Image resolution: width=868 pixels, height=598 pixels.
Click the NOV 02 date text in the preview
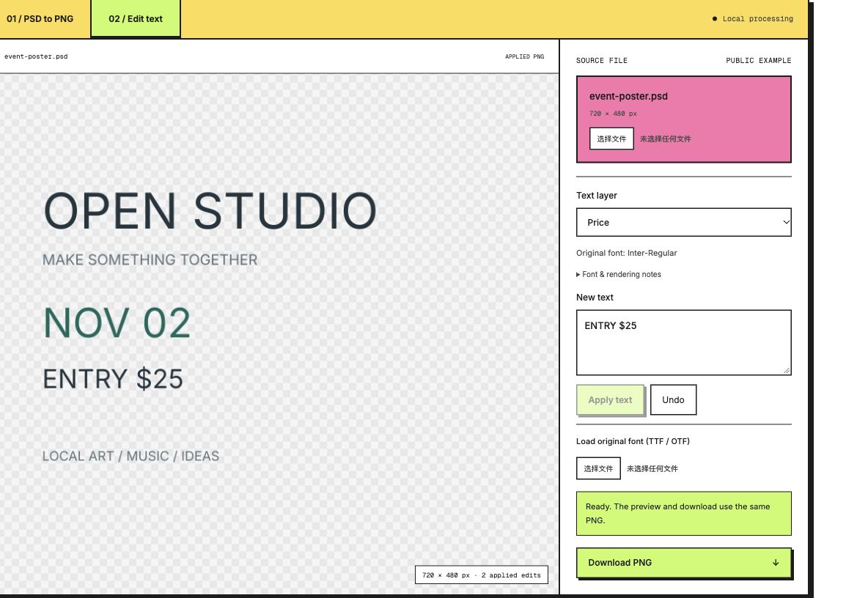tap(117, 323)
